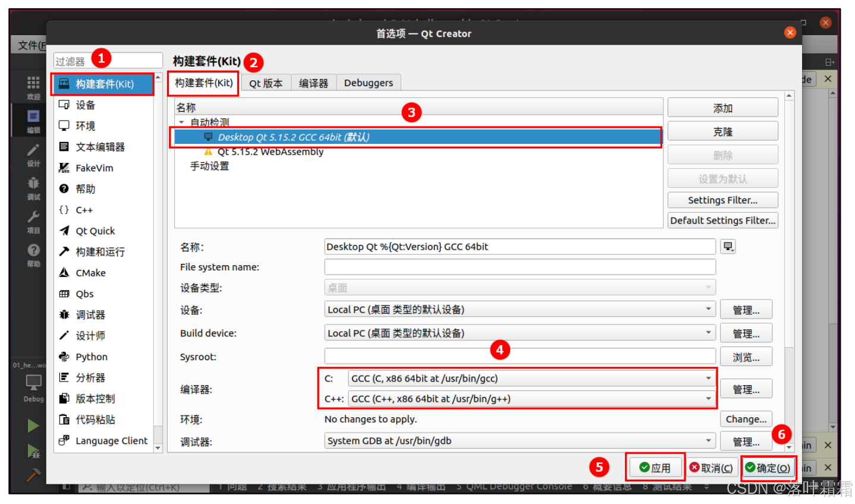This screenshot has height=504, width=855.
Task: Click Change... button next to 环境
Action: click(x=746, y=420)
